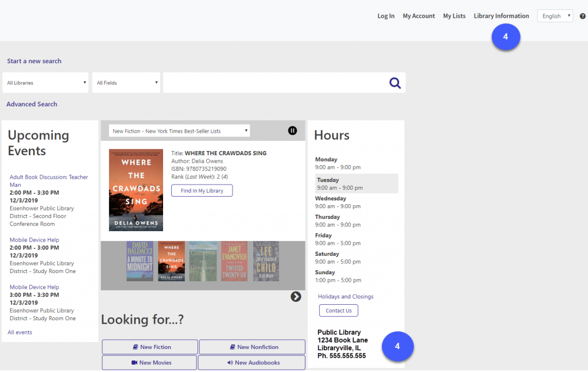Click the New Movies button
588x372 pixels.
(x=149, y=363)
